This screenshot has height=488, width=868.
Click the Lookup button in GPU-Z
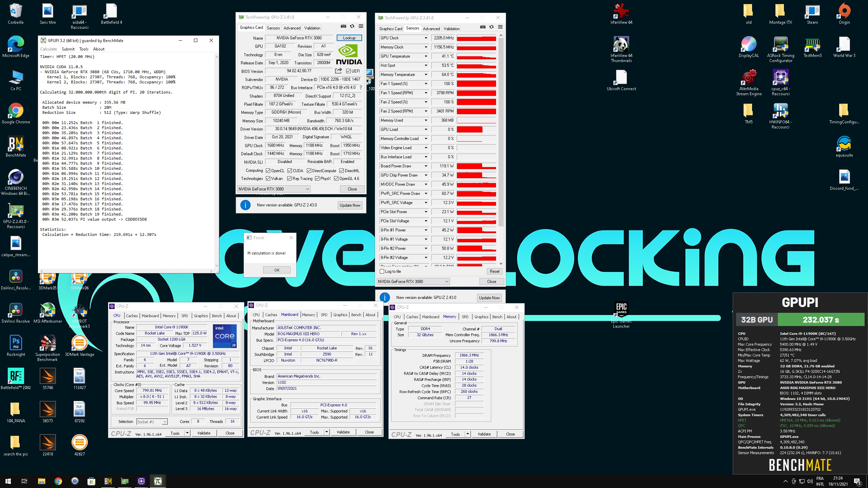[349, 38]
